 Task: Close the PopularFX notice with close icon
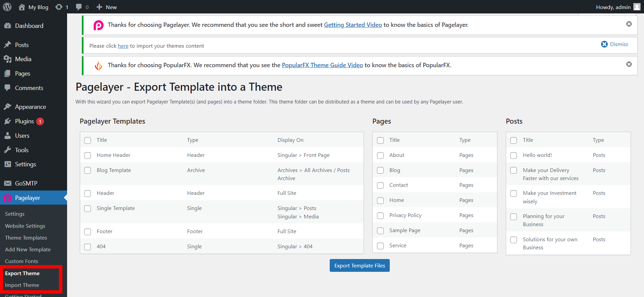tap(629, 64)
